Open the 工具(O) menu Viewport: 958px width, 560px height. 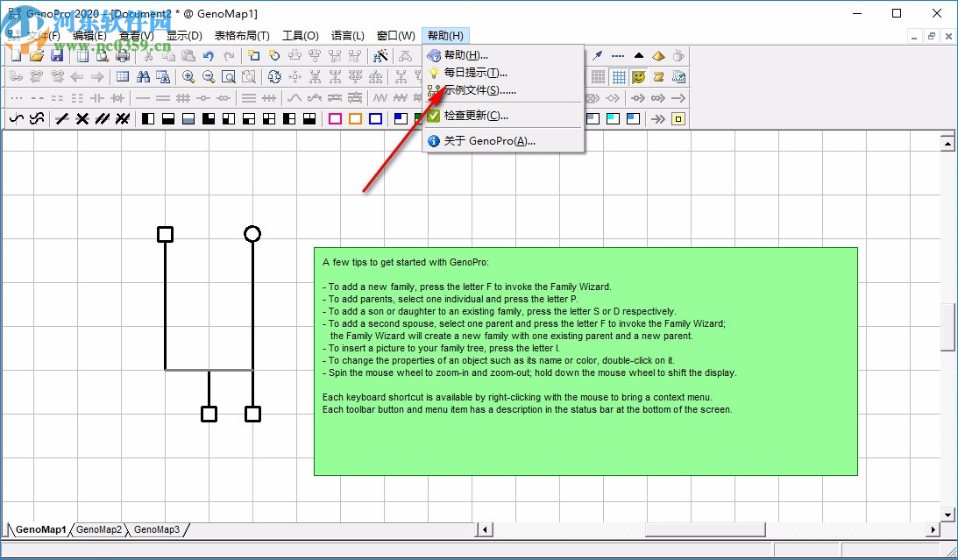[x=301, y=35]
